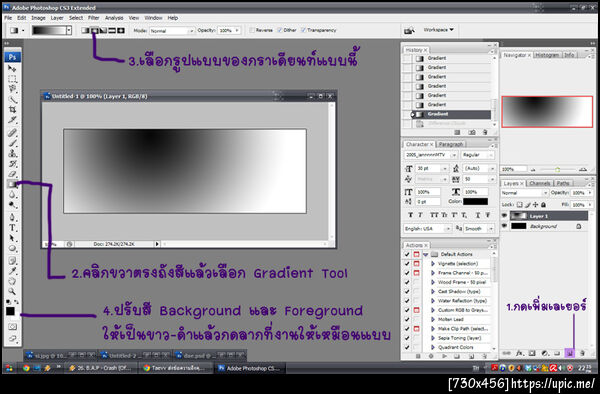Click the Add layer mask icon
This screenshot has width=600, height=394.
[532, 353]
